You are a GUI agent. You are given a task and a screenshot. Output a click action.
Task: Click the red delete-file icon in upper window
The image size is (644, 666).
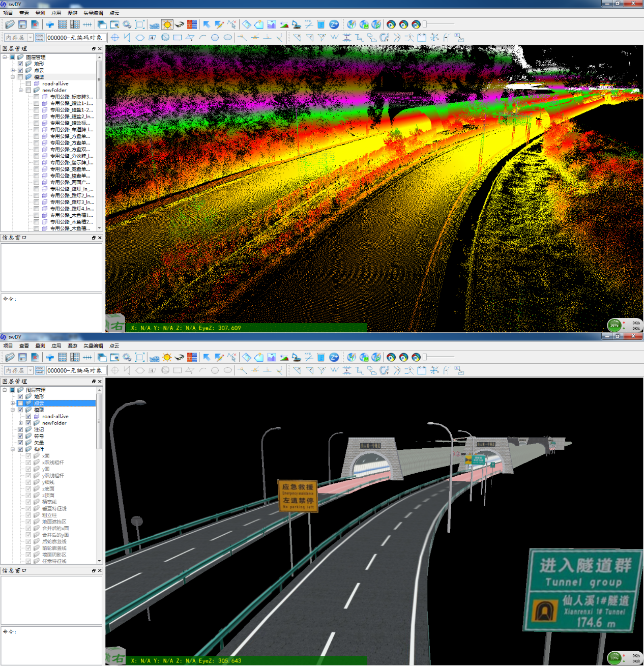pyautogui.click(x=35, y=24)
